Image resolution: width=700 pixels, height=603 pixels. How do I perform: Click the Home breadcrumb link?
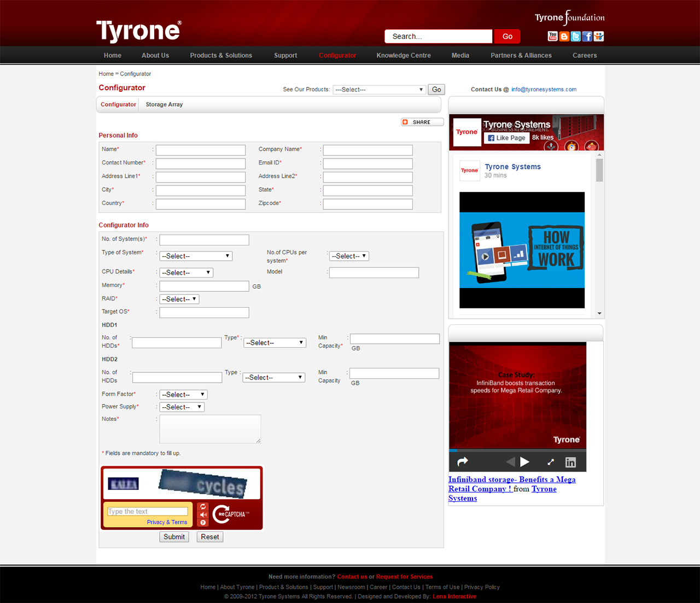tap(106, 74)
